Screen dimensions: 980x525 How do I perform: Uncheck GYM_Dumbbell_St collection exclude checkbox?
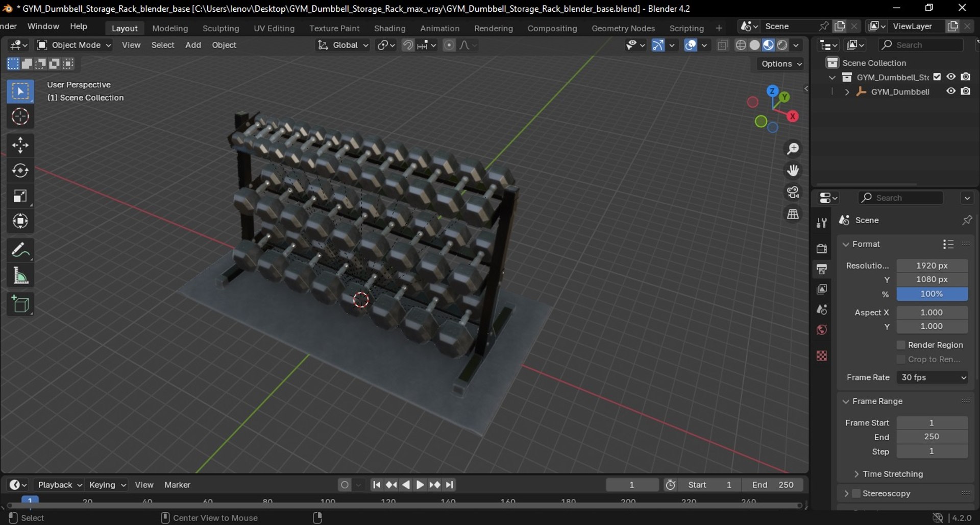pos(937,77)
